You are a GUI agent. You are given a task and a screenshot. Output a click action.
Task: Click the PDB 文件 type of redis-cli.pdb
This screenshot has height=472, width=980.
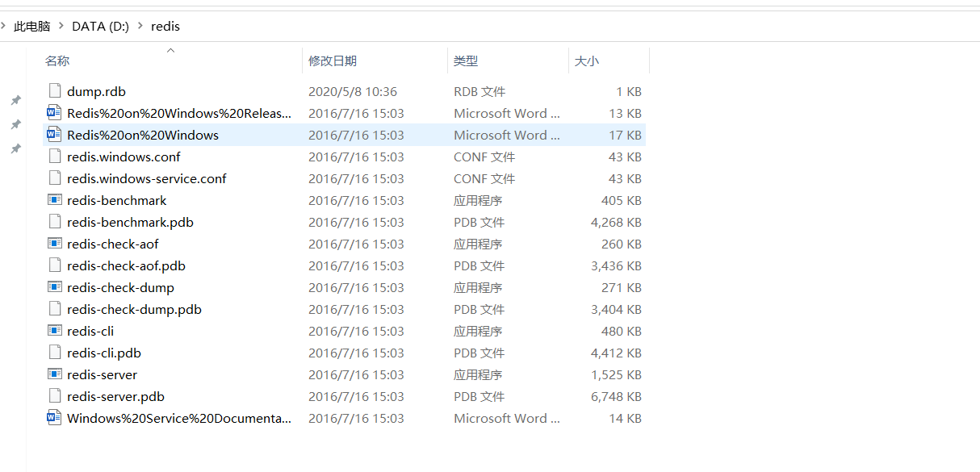(x=480, y=353)
